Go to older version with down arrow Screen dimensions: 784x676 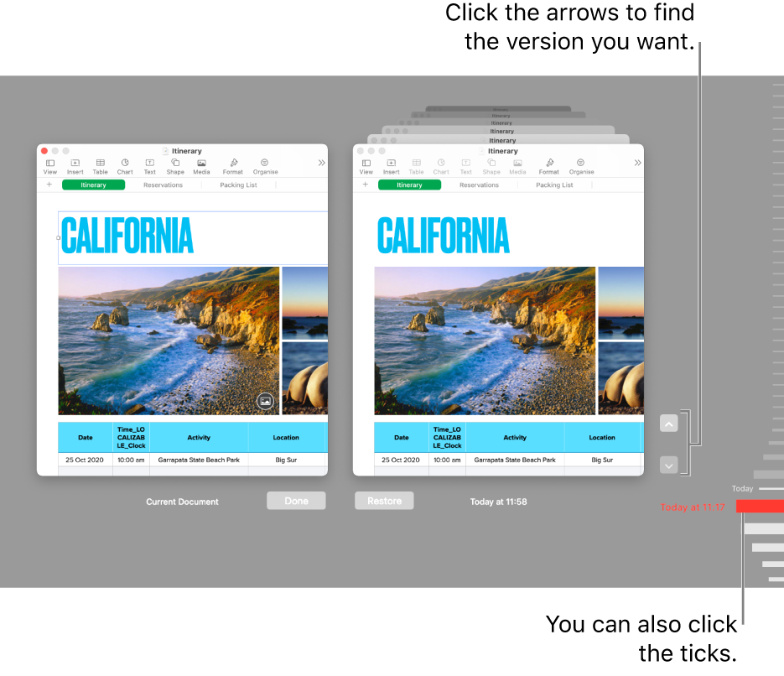pyautogui.click(x=668, y=465)
